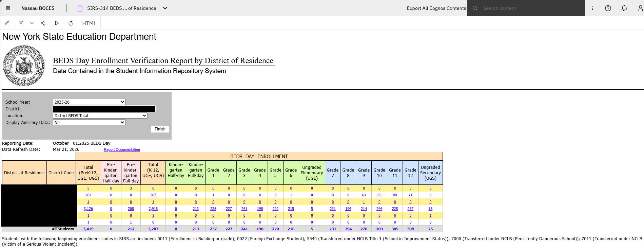
Task: Click the All Students total 3,419 link
Action: pyautogui.click(x=88, y=229)
